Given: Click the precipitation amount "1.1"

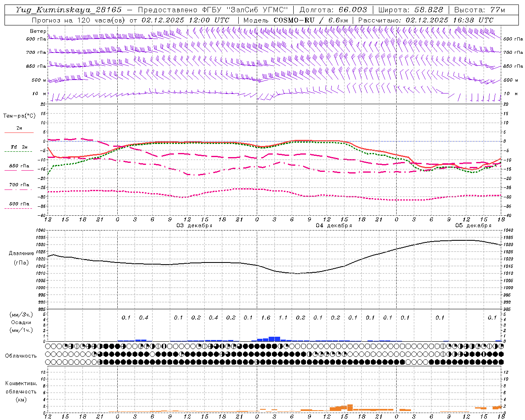Looking at the screenshot, I should pyautogui.click(x=283, y=317).
